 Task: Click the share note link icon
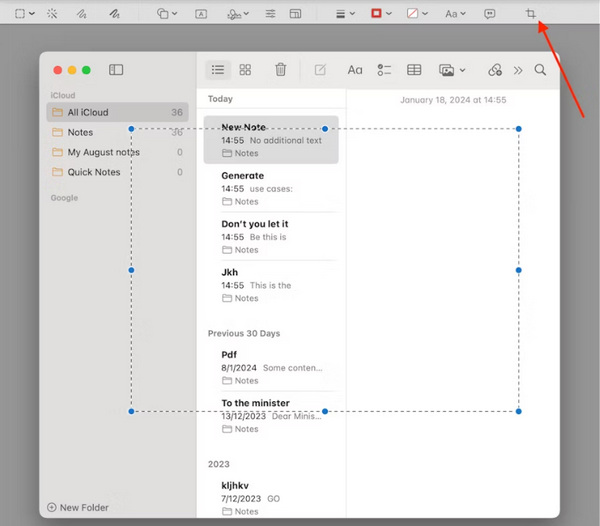tap(495, 70)
